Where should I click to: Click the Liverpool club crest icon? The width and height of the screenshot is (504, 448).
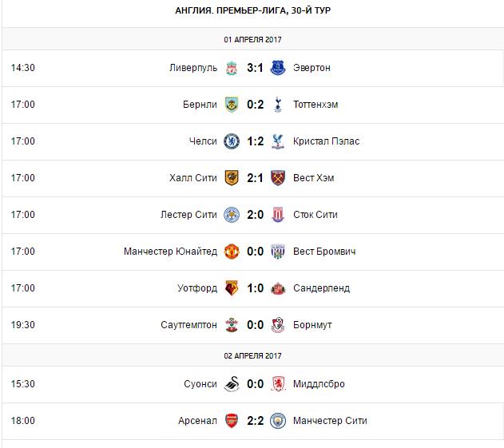232,68
